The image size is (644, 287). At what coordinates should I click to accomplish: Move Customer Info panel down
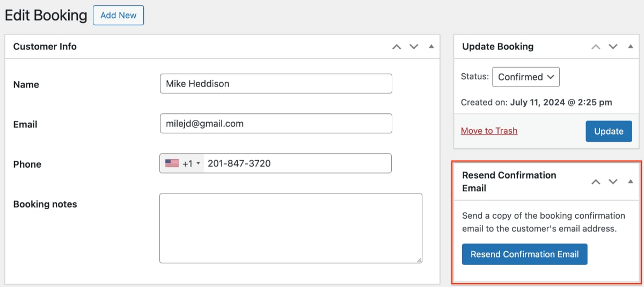pyautogui.click(x=414, y=47)
